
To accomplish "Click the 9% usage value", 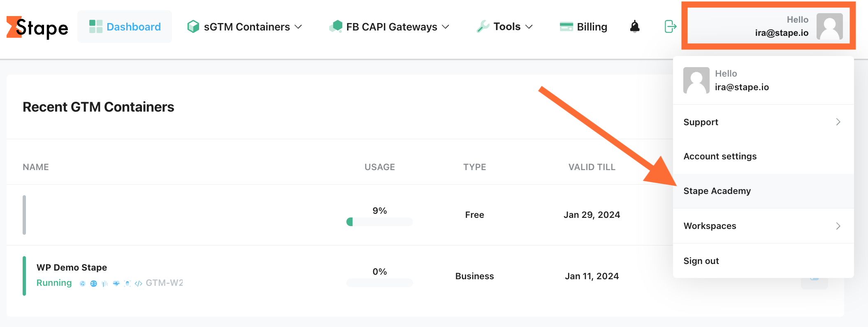I will point(380,211).
